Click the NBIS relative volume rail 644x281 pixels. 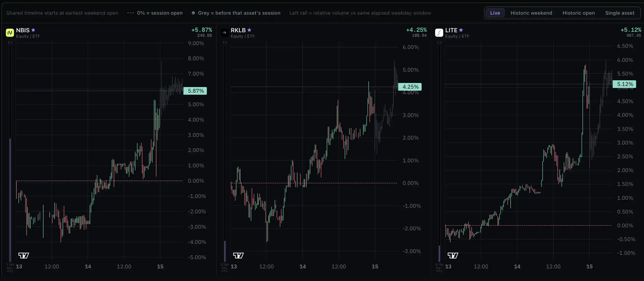pyautogui.click(x=10, y=153)
